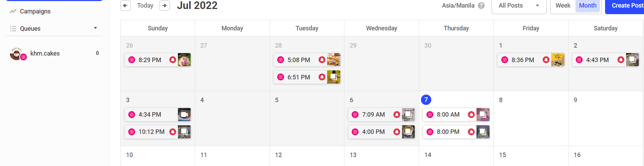Select the khm.cakes account
Image resolution: width=644 pixels, height=166 pixels.
tap(45, 53)
